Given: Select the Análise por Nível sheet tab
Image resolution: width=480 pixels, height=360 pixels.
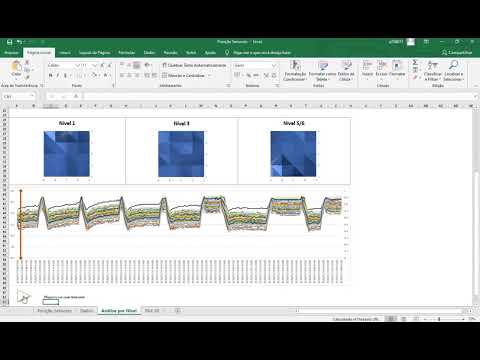Looking at the screenshot, I should point(119,311).
